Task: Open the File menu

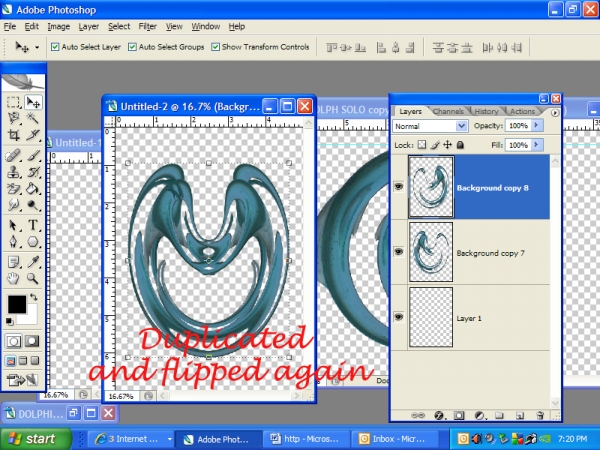Action: (x=10, y=26)
